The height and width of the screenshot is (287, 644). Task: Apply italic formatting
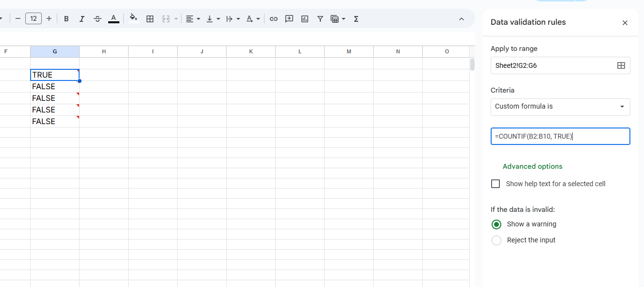coord(82,19)
